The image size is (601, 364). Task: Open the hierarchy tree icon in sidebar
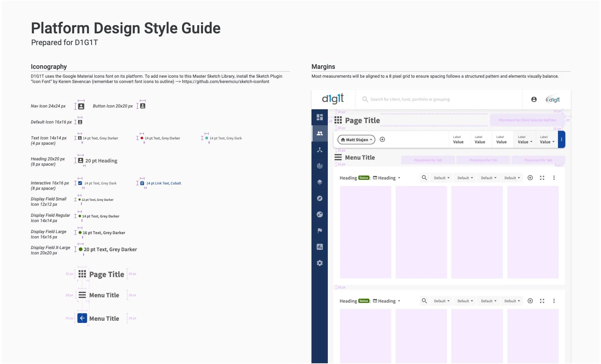point(319,150)
